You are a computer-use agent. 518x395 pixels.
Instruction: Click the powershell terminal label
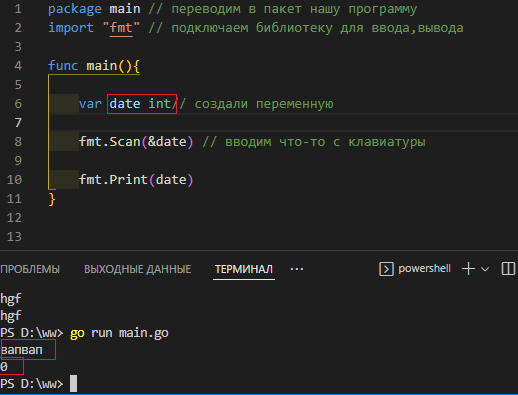tap(424, 269)
